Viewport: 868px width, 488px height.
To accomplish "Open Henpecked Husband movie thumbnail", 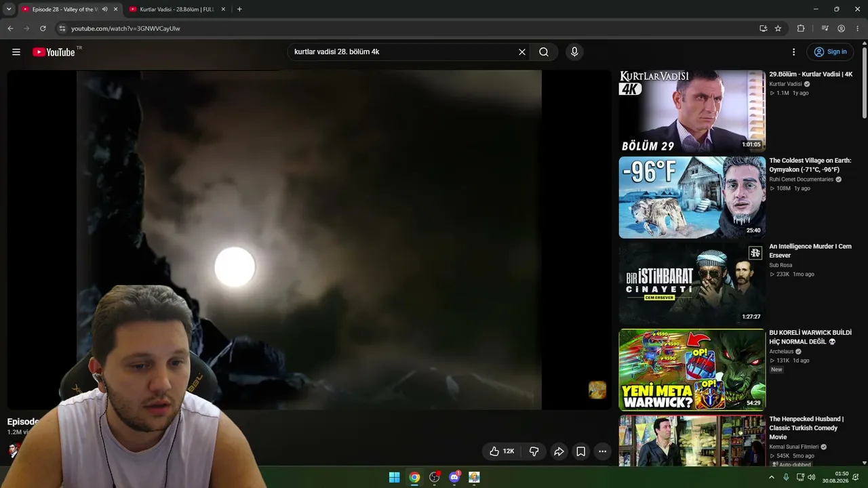I will pos(692,441).
